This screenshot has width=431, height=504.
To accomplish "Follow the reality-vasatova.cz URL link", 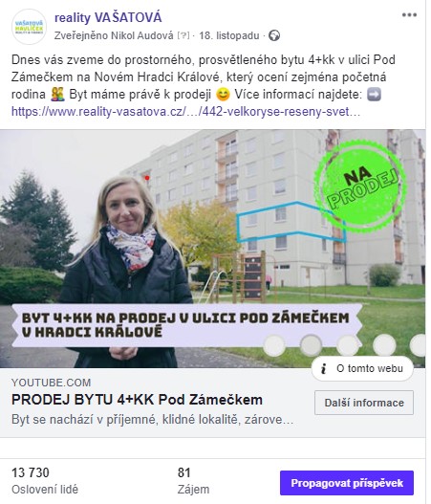I will [185, 112].
